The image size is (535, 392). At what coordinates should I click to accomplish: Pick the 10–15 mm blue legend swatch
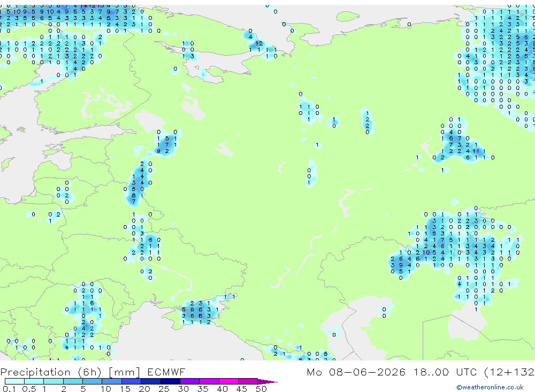(x=112, y=381)
